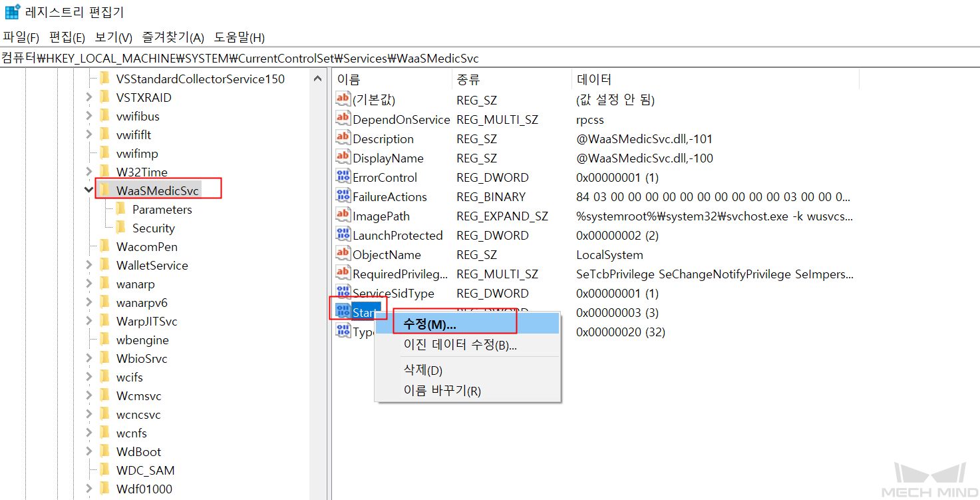The image size is (980, 500).
Task: Click the folder icon of vwifibus key
Action: point(104,116)
